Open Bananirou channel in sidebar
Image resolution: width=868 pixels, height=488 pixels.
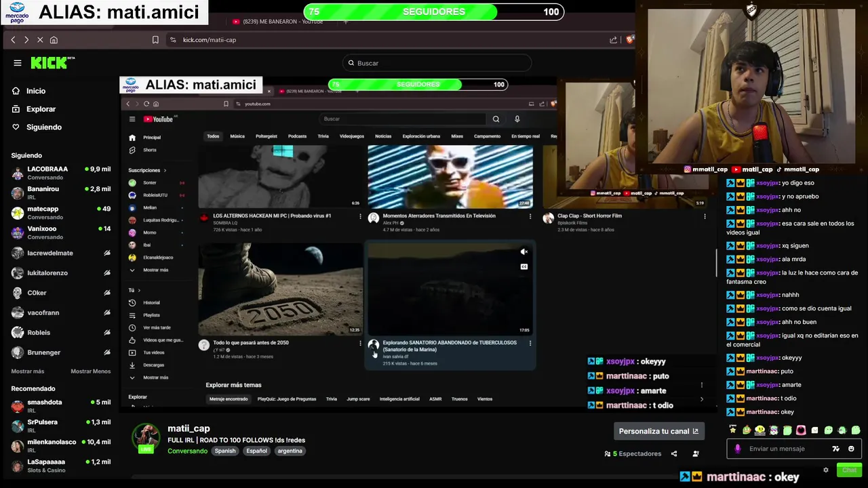tap(61, 192)
